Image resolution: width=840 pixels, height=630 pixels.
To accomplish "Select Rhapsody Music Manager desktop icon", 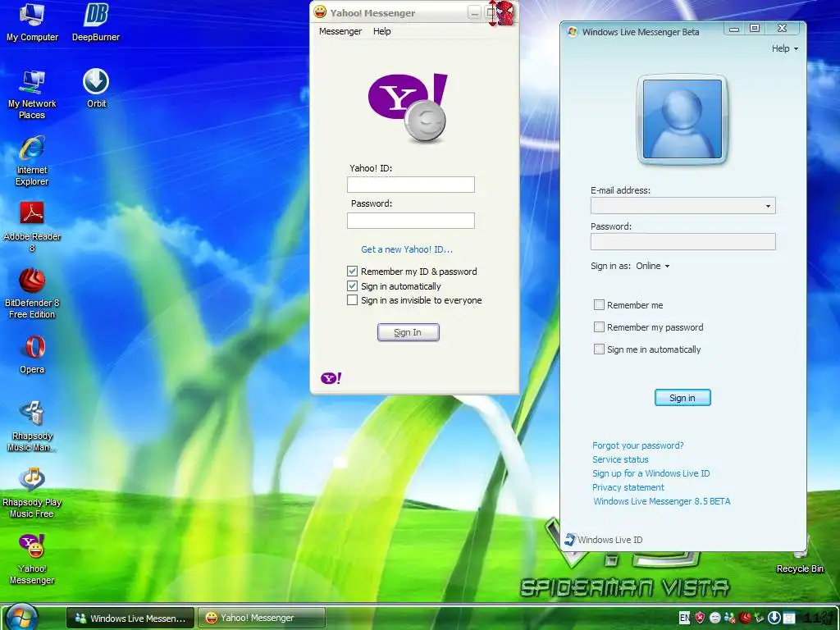I will (x=32, y=426).
